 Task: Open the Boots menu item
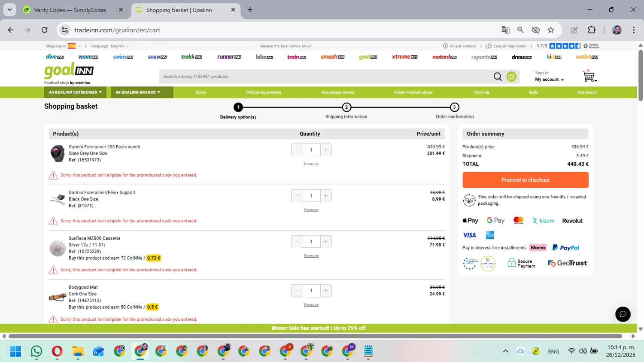(x=200, y=92)
